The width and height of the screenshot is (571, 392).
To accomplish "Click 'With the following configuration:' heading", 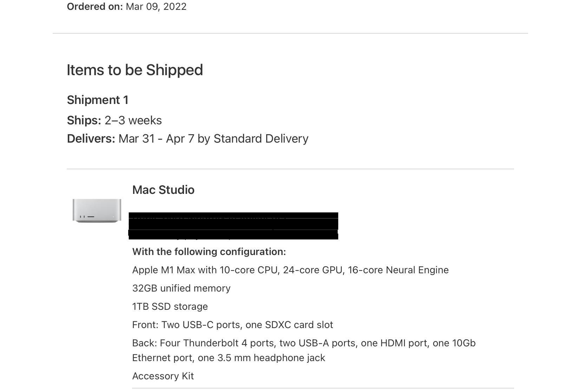I will (209, 252).
